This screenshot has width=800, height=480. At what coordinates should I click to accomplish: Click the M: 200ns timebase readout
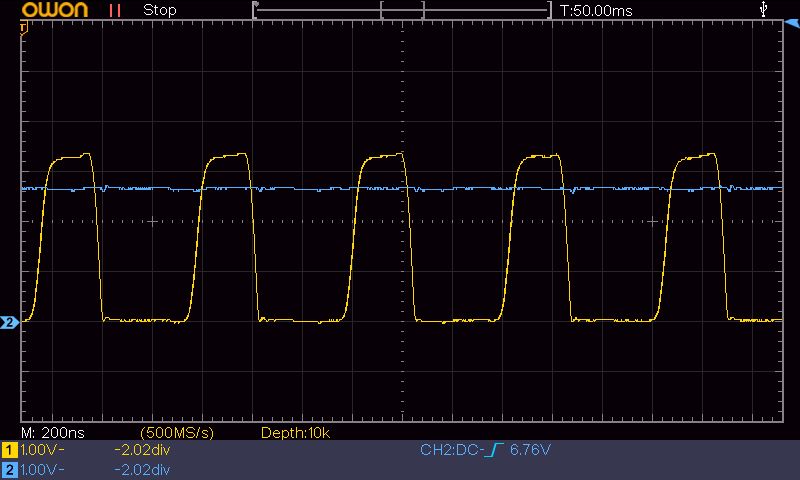click(53, 433)
